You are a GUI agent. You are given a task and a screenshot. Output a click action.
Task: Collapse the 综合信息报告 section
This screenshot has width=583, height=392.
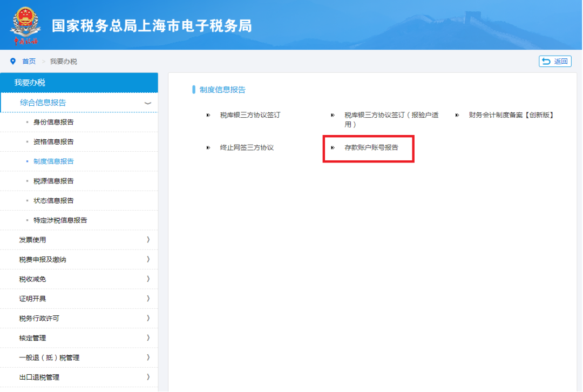pyautogui.click(x=147, y=103)
